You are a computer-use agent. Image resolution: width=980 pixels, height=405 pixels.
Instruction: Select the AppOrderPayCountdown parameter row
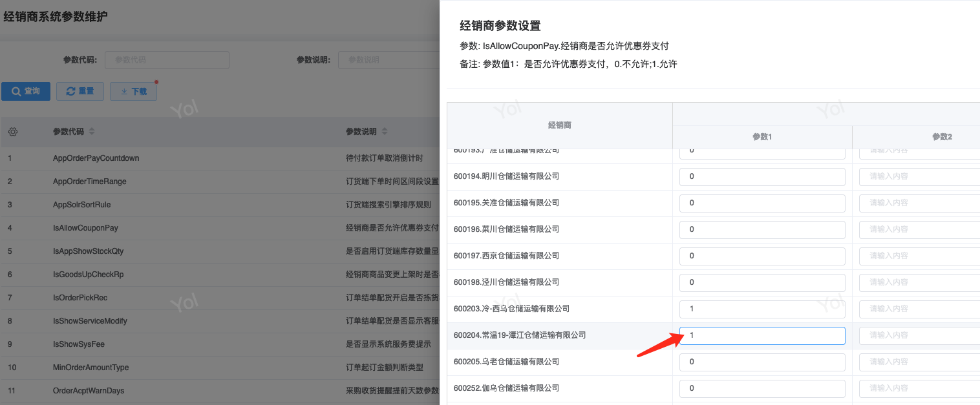click(220, 158)
